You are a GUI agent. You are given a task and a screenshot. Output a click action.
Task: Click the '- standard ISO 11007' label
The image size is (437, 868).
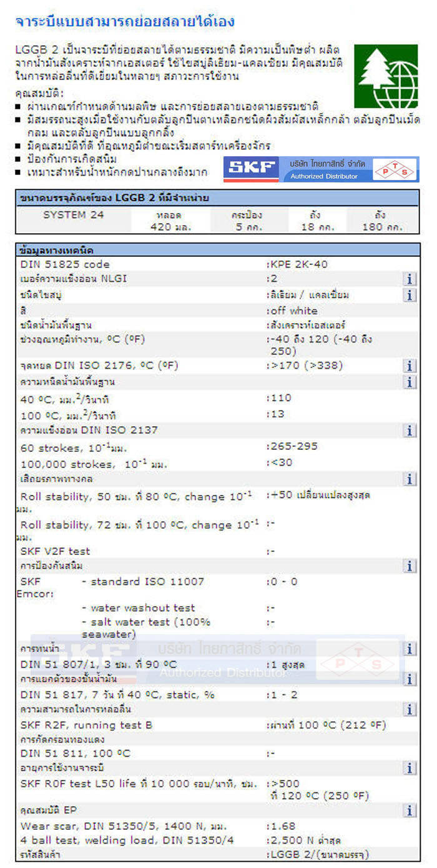[143, 582]
